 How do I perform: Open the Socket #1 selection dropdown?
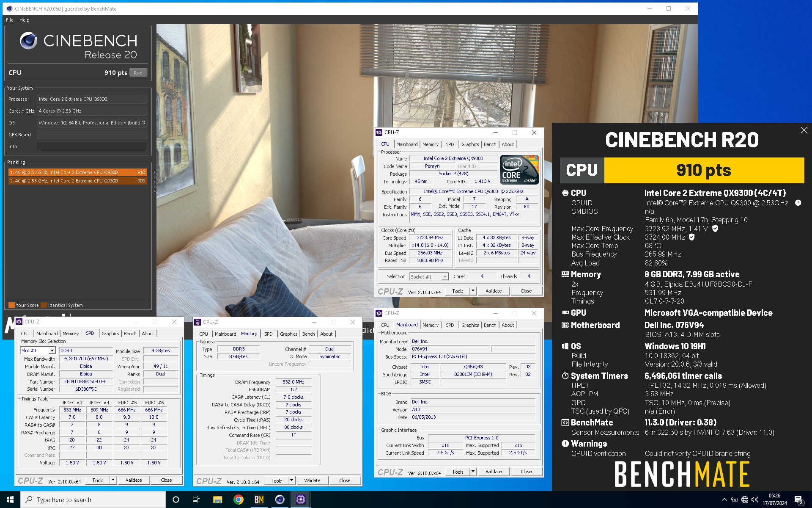click(x=445, y=277)
